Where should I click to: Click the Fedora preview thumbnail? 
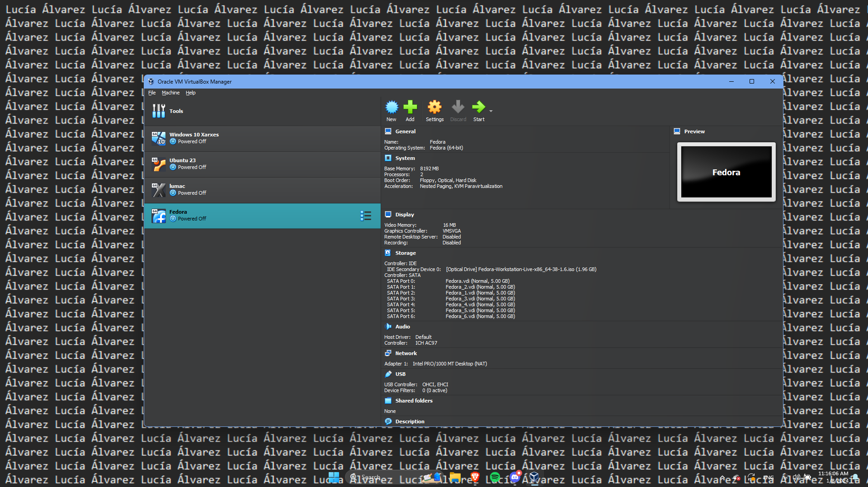726,172
